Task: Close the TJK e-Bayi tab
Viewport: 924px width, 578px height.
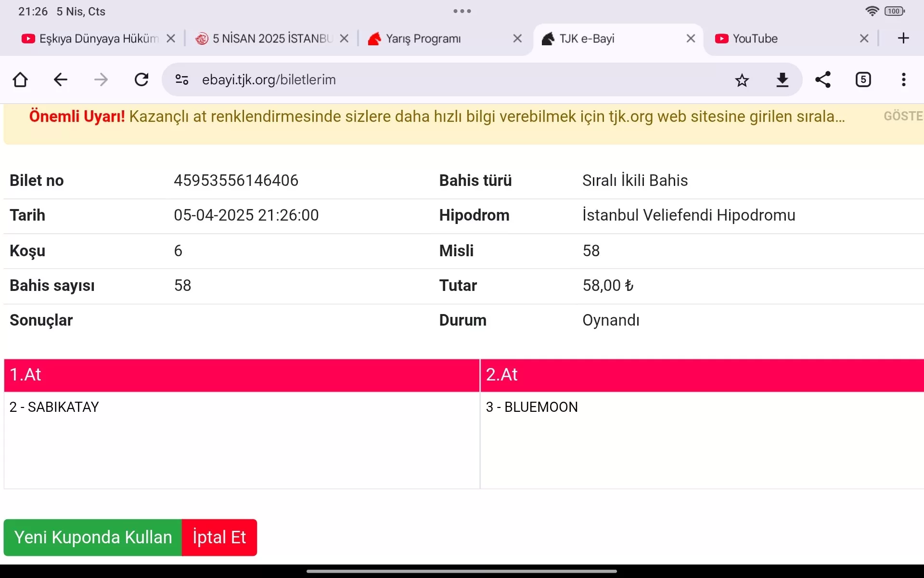Action: pos(691,39)
